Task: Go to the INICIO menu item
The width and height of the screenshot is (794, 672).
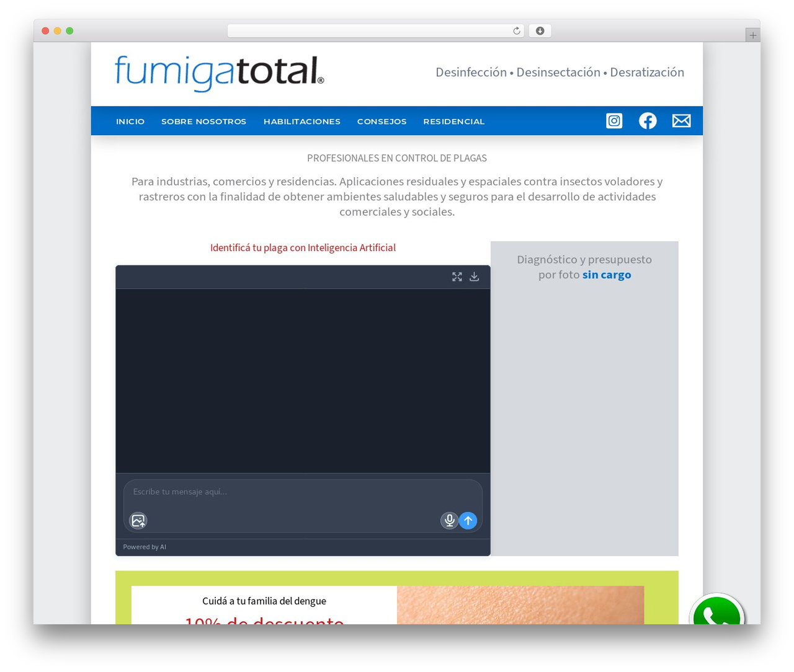Action: (130, 122)
